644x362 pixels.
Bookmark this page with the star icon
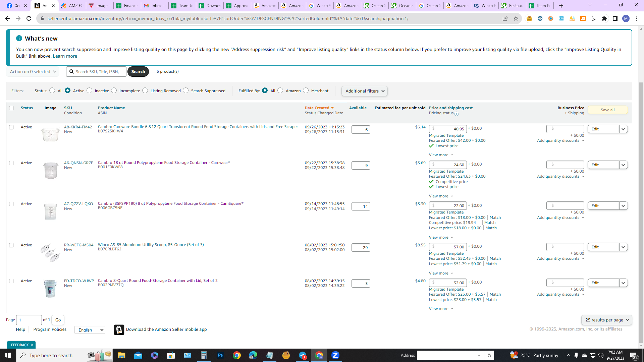click(x=516, y=18)
